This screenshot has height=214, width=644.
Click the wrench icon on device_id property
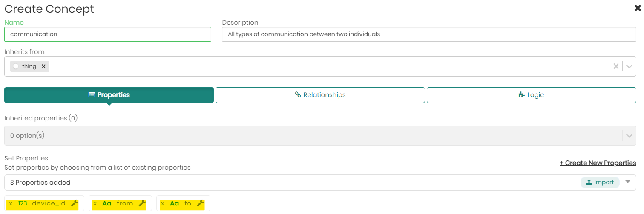click(x=75, y=203)
